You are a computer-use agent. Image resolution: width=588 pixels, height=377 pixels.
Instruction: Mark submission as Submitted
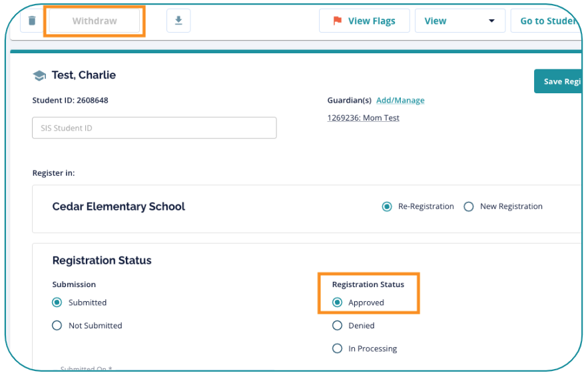[x=57, y=302]
